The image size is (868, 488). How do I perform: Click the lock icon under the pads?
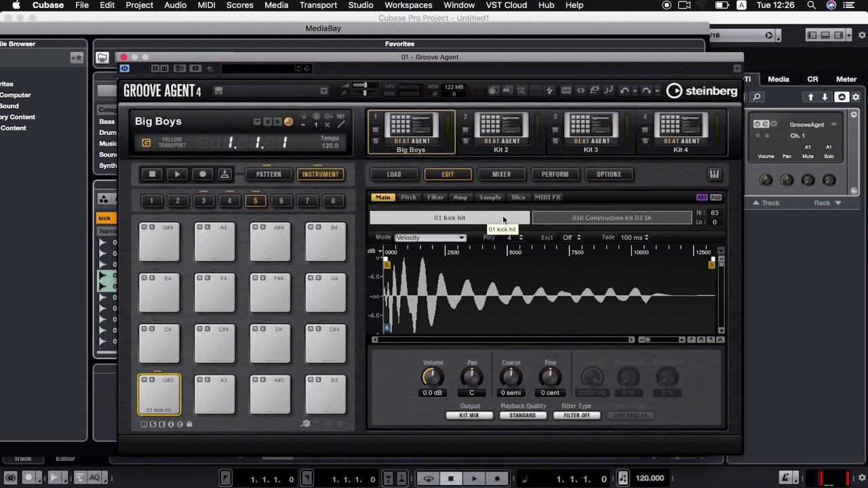pyautogui.click(x=189, y=424)
